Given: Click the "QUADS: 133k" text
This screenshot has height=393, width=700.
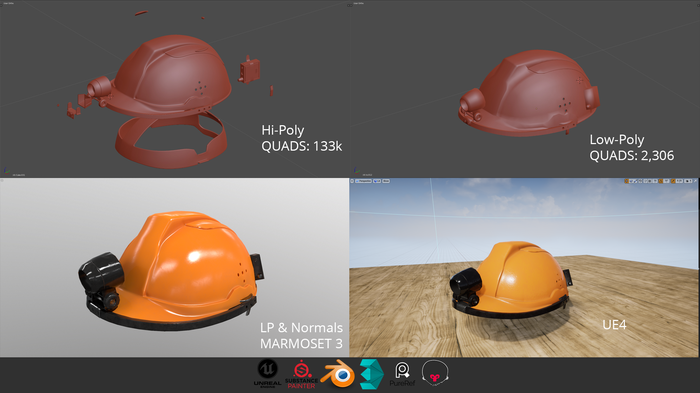Looking at the screenshot, I should [x=302, y=146].
